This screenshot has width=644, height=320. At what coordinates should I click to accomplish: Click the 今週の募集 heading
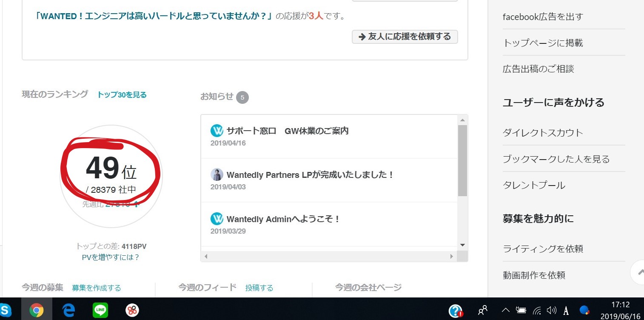43,287
